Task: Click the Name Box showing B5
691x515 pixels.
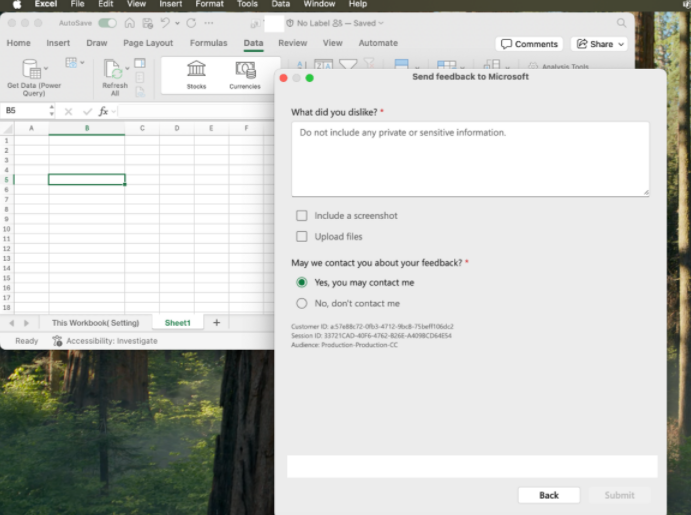Action: point(24,111)
